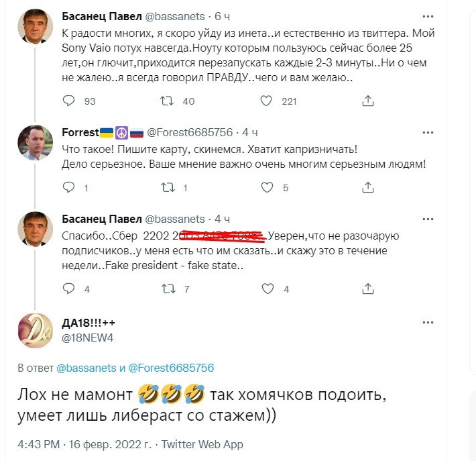
Task: Reply to Forrest's tweet
Action: [69, 188]
